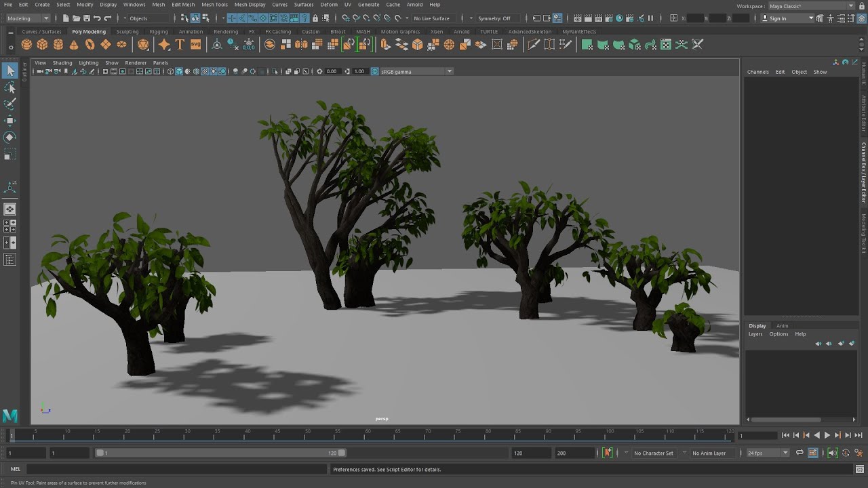868x488 pixels.
Task: Open the Channels menu in Channel Box
Action: point(758,72)
